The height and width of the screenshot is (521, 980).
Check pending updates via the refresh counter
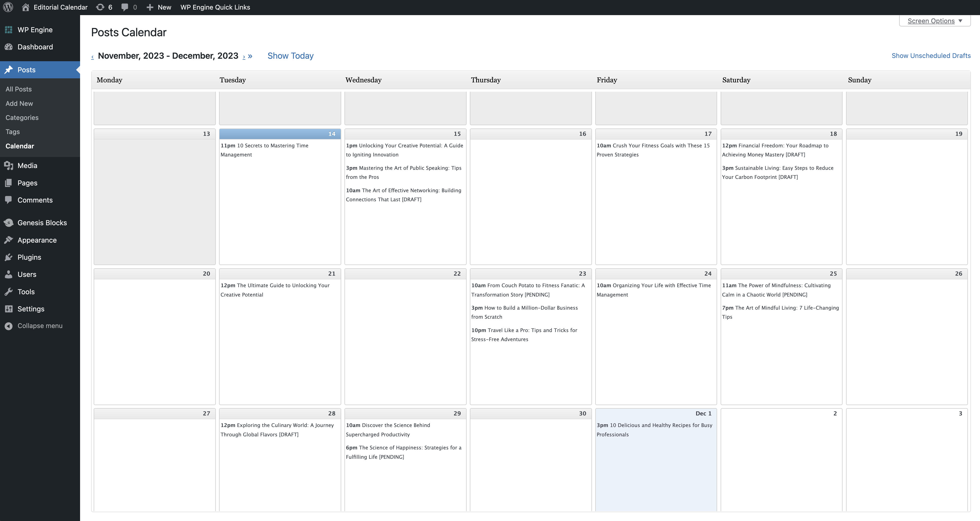[x=104, y=7]
